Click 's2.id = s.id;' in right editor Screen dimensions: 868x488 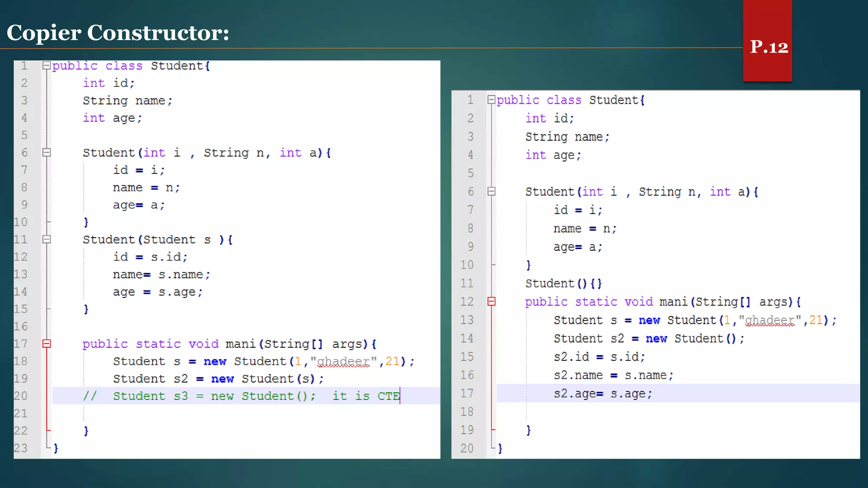pyautogui.click(x=599, y=357)
